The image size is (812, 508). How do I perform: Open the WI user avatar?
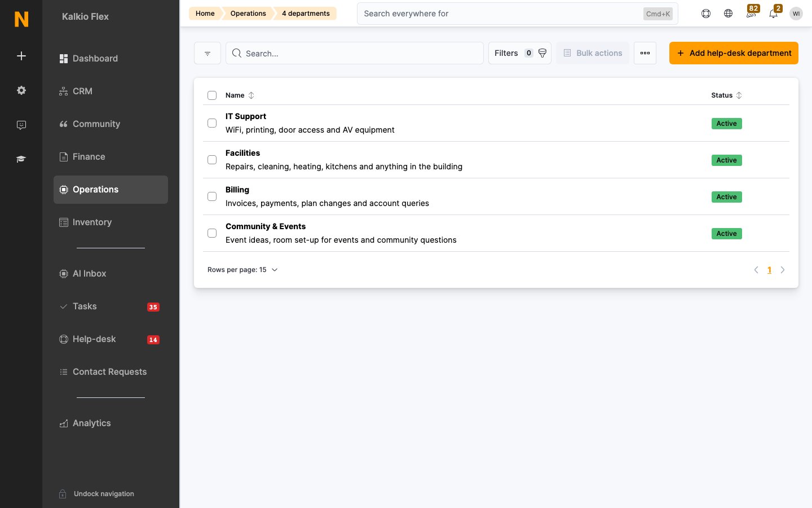tap(796, 14)
